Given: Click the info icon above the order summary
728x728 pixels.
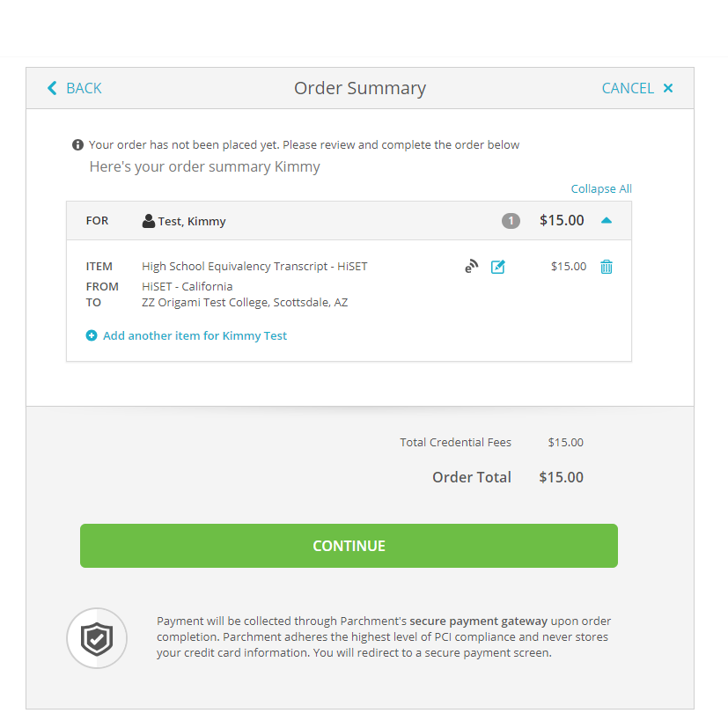Looking at the screenshot, I should (77, 144).
